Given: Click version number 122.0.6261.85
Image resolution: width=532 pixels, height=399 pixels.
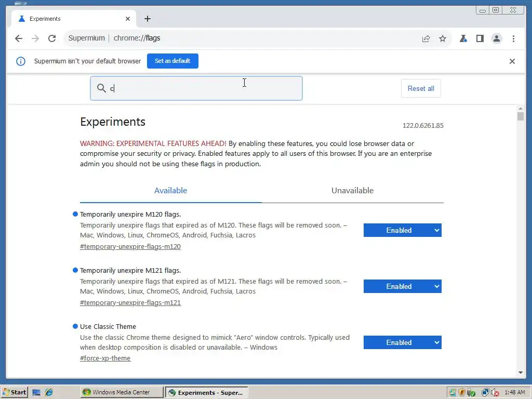Looking at the screenshot, I should click(423, 126).
